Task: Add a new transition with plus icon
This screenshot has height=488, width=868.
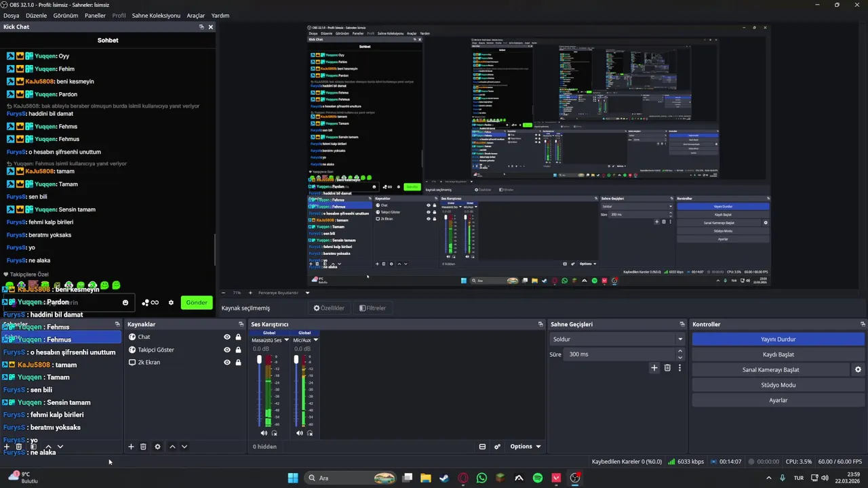Action: (x=654, y=368)
